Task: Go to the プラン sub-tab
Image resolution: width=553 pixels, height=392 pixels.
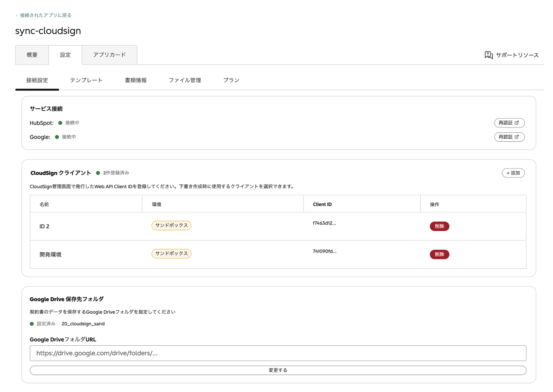Action: pyautogui.click(x=231, y=80)
